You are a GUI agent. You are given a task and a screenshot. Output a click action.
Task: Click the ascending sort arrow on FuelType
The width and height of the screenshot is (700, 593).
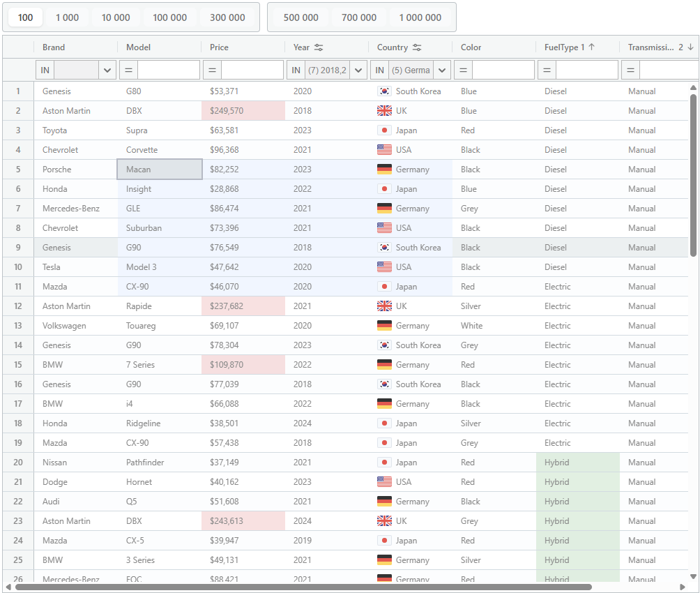(x=591, y=47)
